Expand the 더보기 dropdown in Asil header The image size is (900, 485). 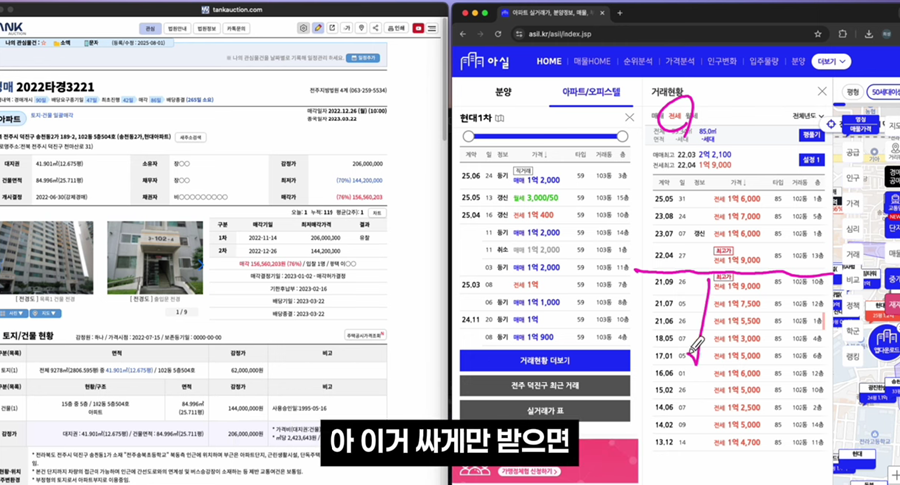pyautogui.click(x=831, y=61)
